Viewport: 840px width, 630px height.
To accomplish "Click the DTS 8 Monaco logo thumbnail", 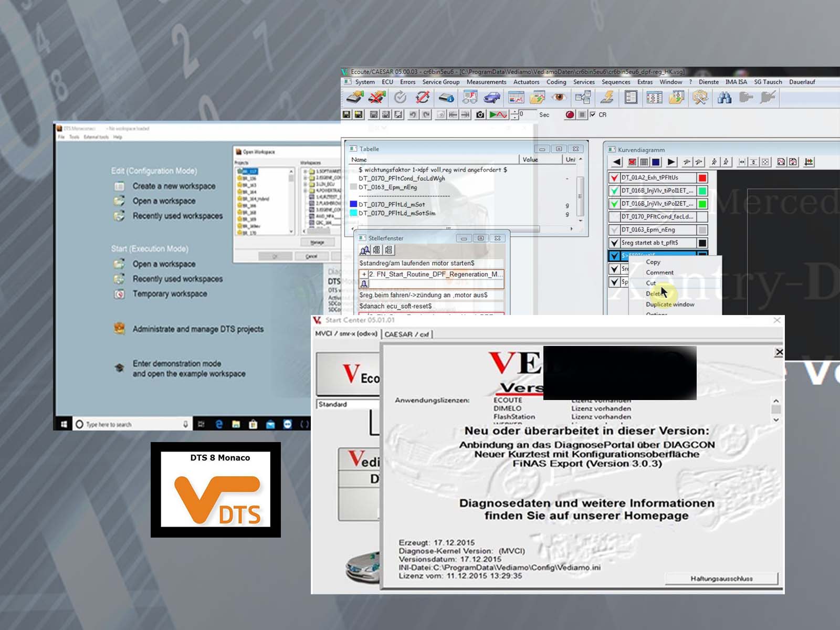I will (216, 490).
